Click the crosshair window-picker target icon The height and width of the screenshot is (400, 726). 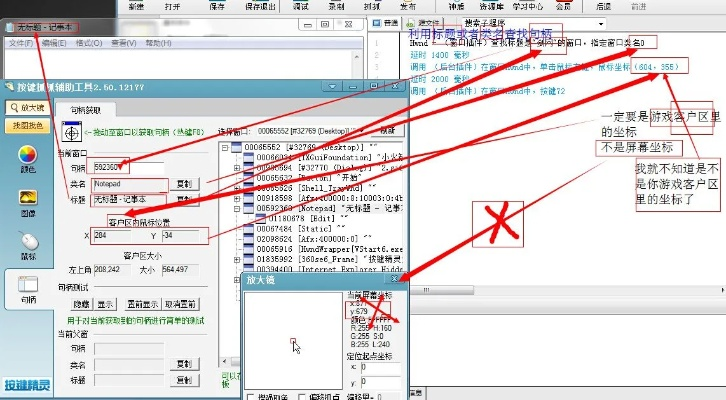71,131
